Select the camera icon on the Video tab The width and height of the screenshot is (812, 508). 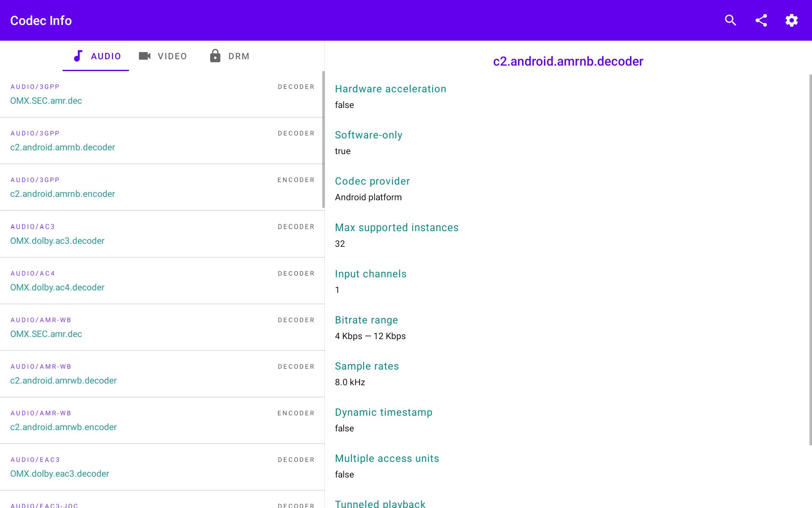point(145,56)
